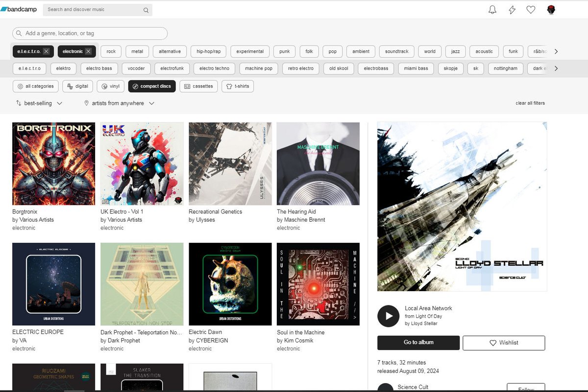588x392 pixels.
Task: Select the t-shirts format filter
Action: (x=238, y=86)
